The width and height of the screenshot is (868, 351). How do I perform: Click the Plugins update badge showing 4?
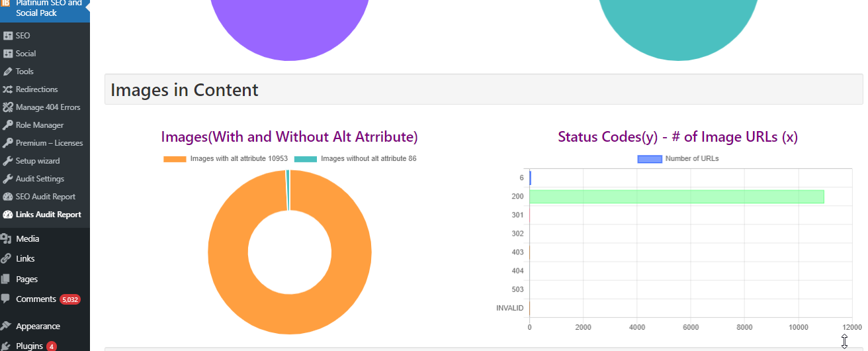pos(52,346)
